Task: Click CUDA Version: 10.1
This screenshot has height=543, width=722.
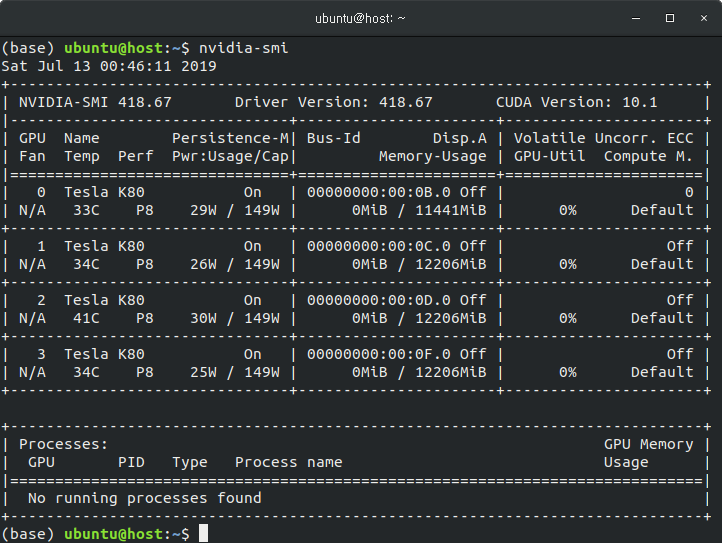Action: tap(576, 102)
